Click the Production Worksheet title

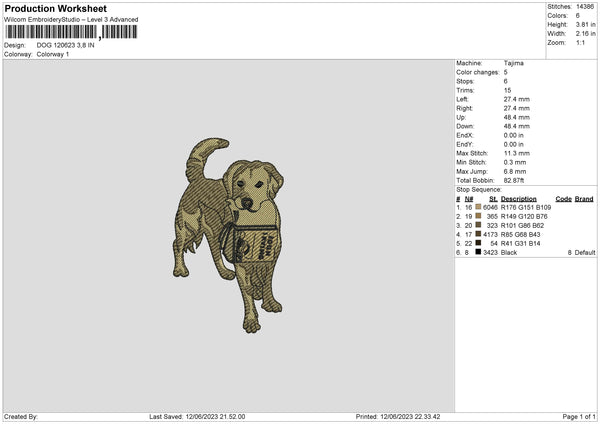click(x=55, y=8)
